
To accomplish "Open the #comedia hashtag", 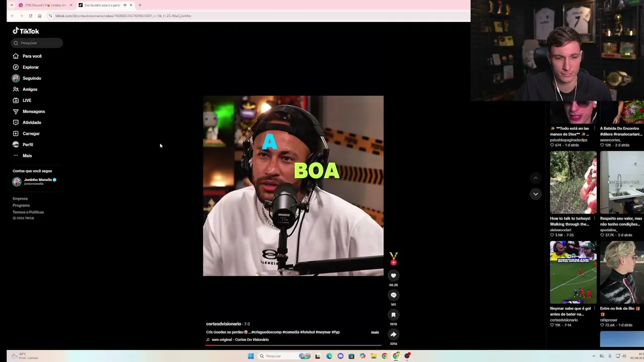I will tap(290, 332).
